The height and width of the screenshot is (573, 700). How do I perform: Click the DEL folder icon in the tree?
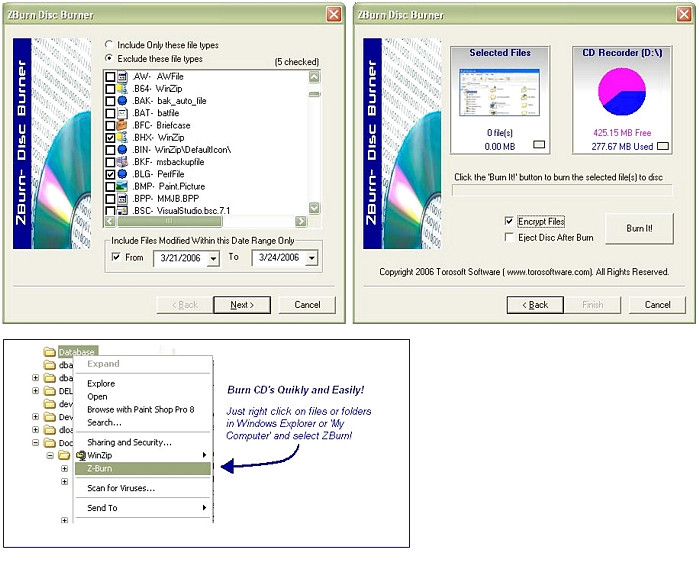click(x=50, y=391)
